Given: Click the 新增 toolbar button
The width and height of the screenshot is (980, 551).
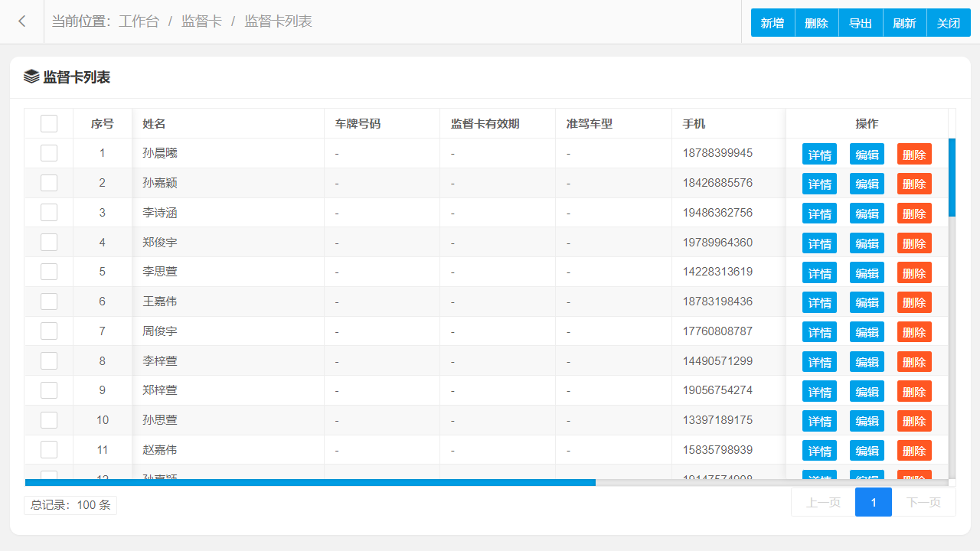Looking at the screenshot, I should point(773,23).
